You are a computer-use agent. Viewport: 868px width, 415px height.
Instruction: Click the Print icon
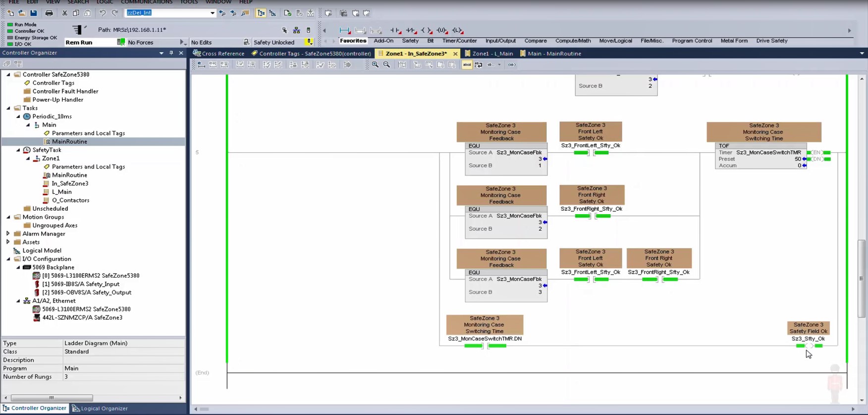pyautogui.click(x=49, y=13)
